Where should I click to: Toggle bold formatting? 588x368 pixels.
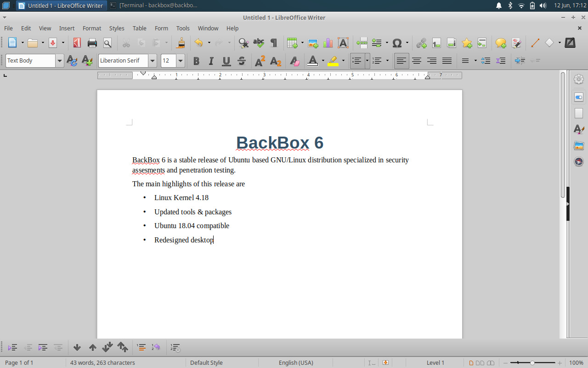click(x=196, y=60)
